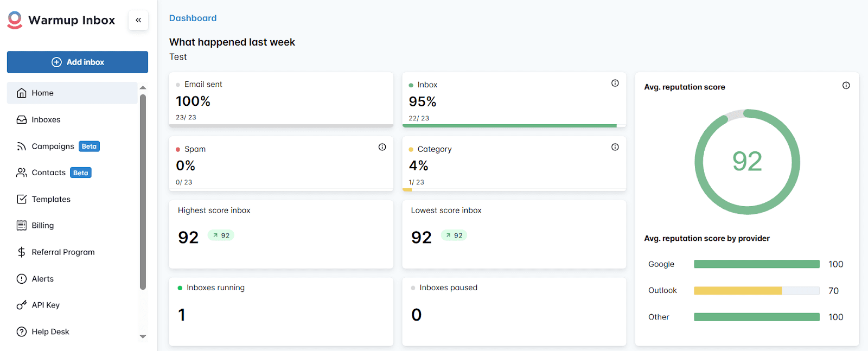Click the Referral Program dollar icon
The image size is (868, 351).
click(22, 252)
